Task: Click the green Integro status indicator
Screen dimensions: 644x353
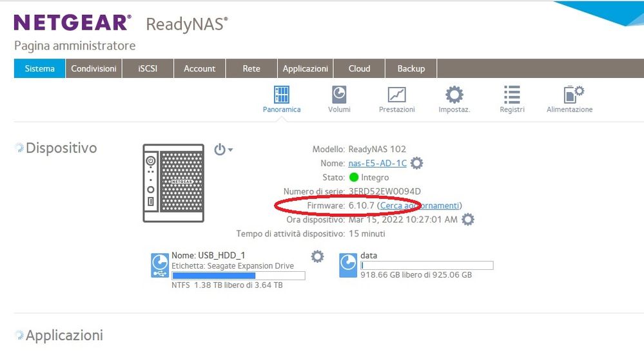Action: 354,177
